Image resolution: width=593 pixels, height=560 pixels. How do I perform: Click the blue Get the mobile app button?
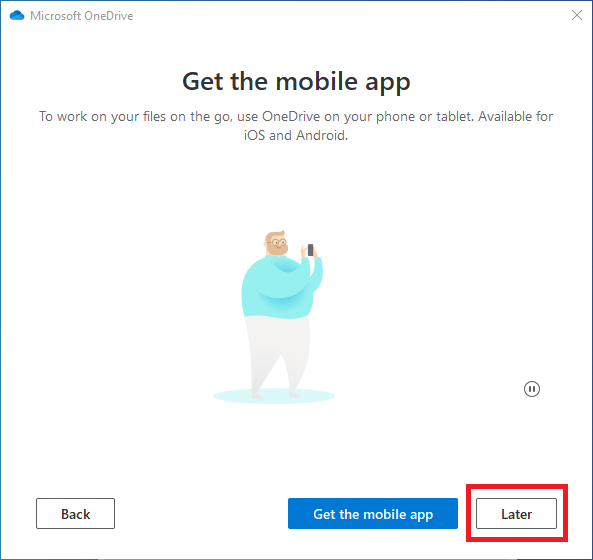point(373,513)
